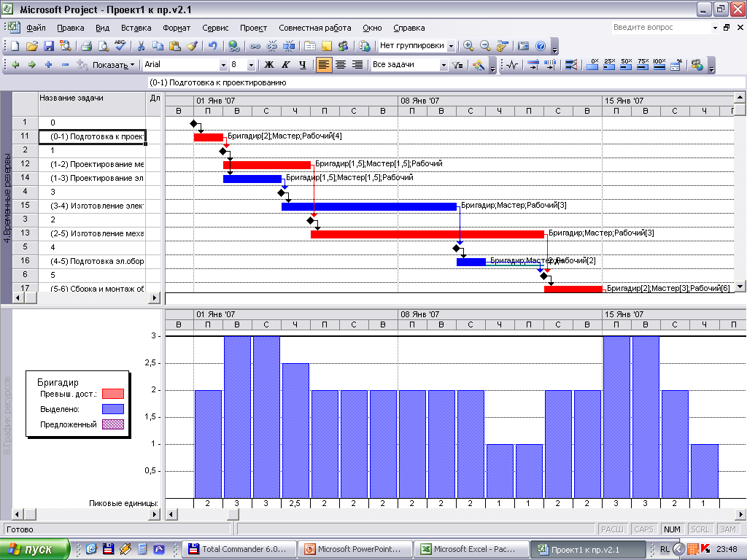This screenshot has width=747, height=560.
Task: Launch the Gantt Chart Wizard icon
Action: [479, 65]
